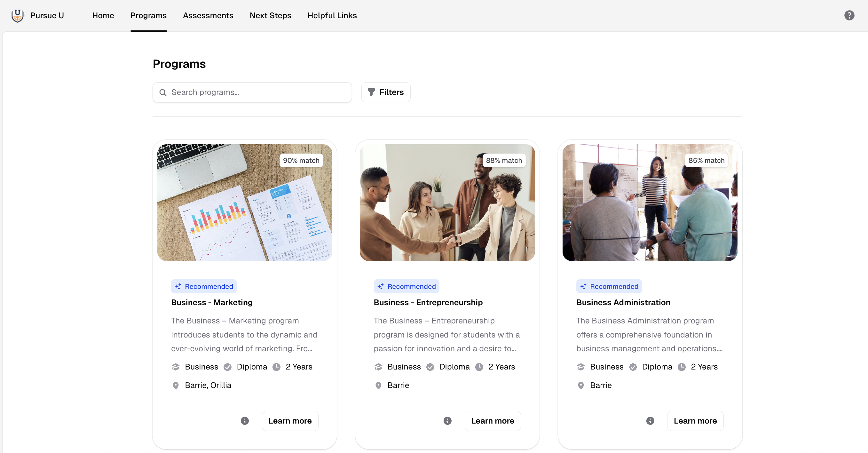
Task: Focus the Search programs field
Action: pos(252,92)
